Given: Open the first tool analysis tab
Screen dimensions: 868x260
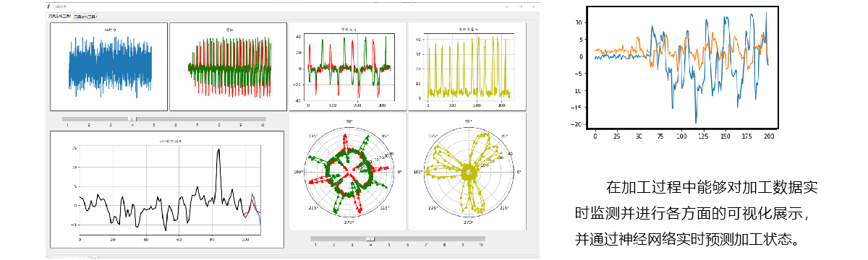Looking at the screenshot, I should click(x=59, y=15).
